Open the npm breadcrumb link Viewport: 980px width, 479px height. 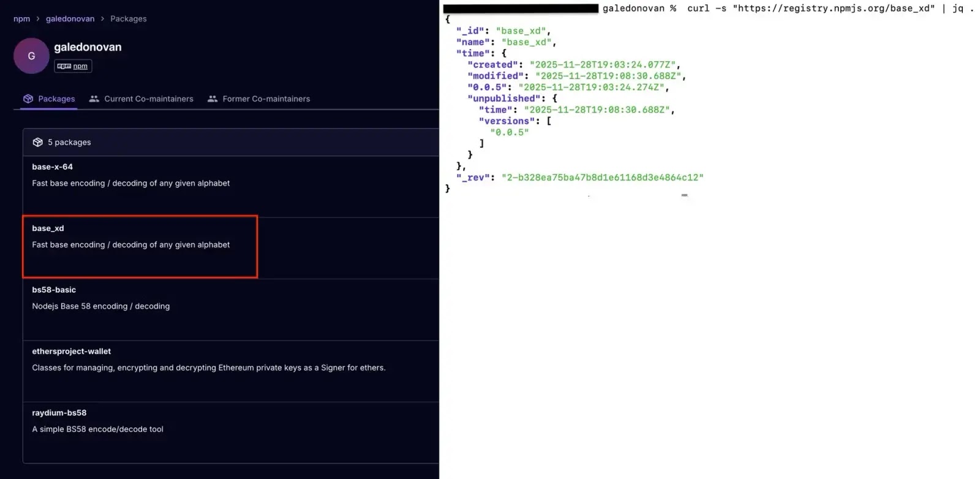tap(21, 18)
